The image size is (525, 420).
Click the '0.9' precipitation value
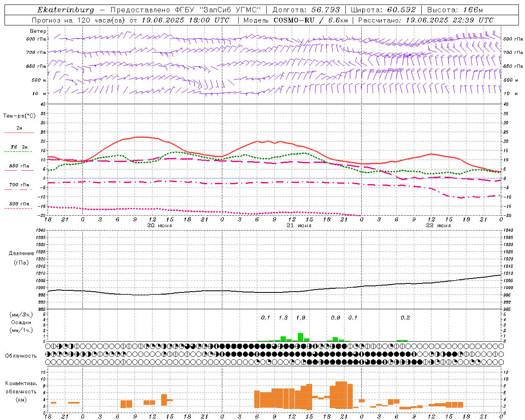point(336,317)
